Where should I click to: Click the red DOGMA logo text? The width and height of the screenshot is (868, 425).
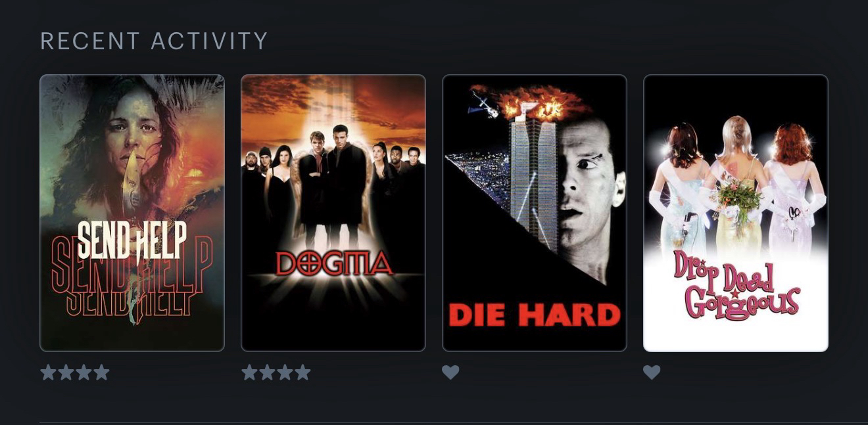333,263
